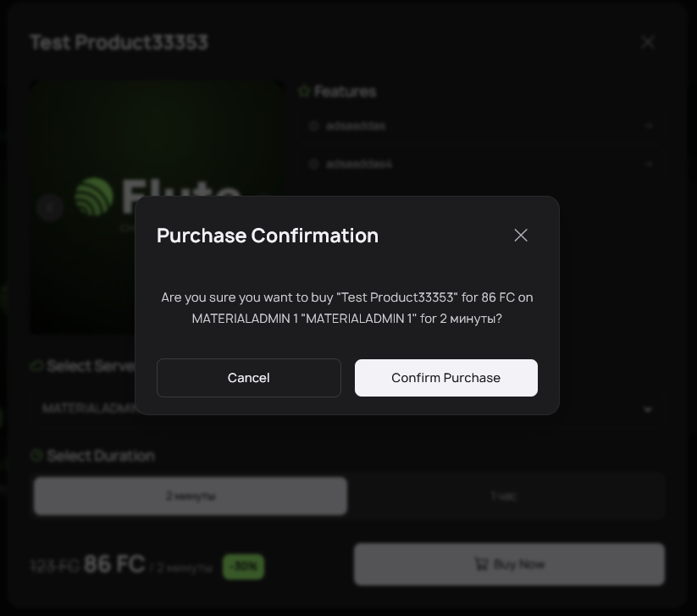The width and height of the screenshot is (697, 616).
Task: Click the Purchase Confirmation heading
Action: coord(268,236)
